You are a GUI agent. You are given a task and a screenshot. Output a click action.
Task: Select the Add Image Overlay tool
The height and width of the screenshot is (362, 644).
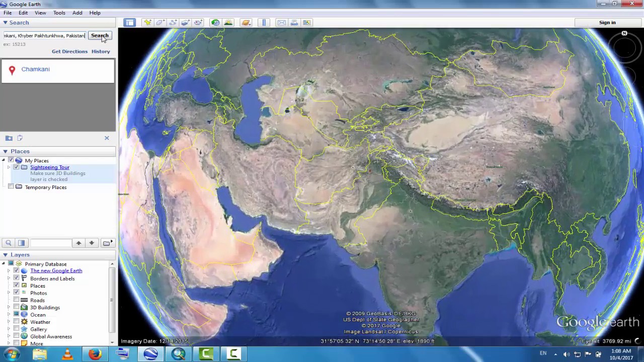tap(186, 23)
